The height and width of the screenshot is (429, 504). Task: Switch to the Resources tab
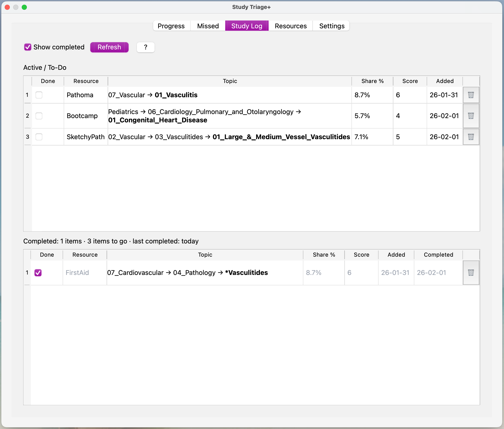tap(291, 26)
